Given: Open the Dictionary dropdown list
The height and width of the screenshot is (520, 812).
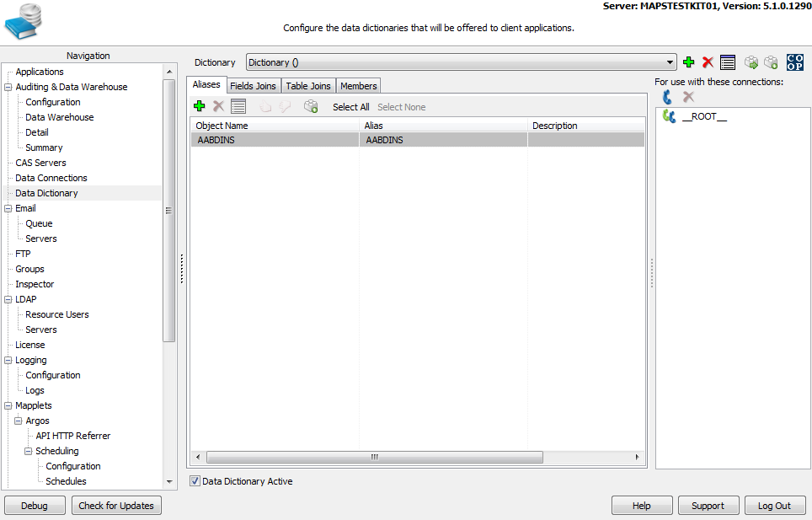Looking at the screenshot, I should tap(670, 62).
